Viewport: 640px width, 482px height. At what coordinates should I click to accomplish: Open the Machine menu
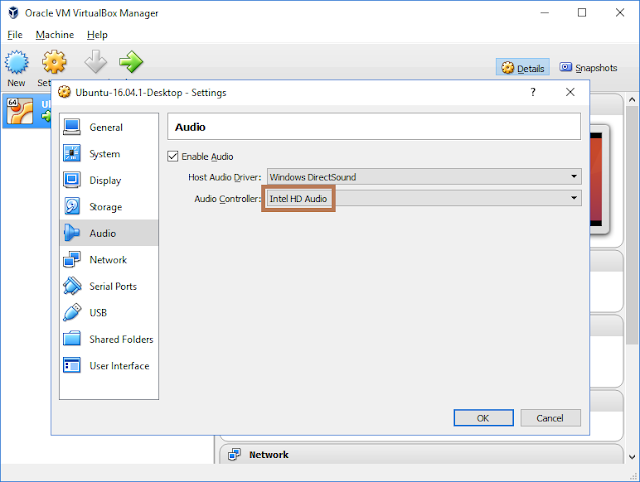click(55, 35)
